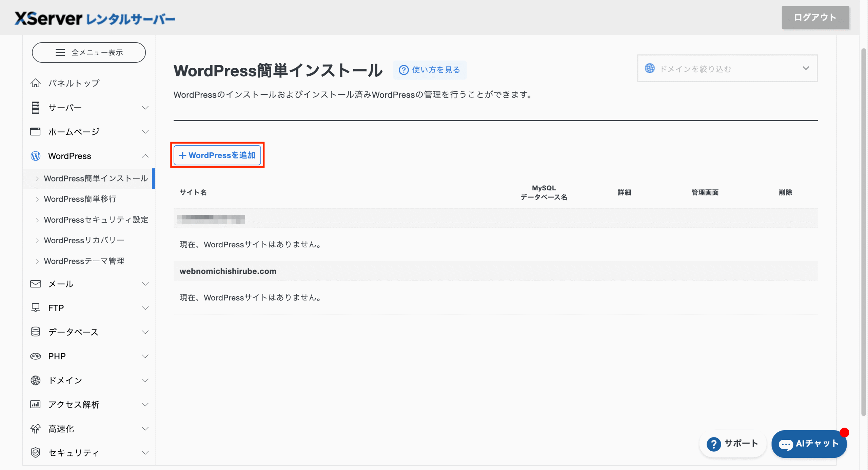Open WordPressリカバリー submenu item
This screenshot has width=868, height=470.
pos(89,241)
